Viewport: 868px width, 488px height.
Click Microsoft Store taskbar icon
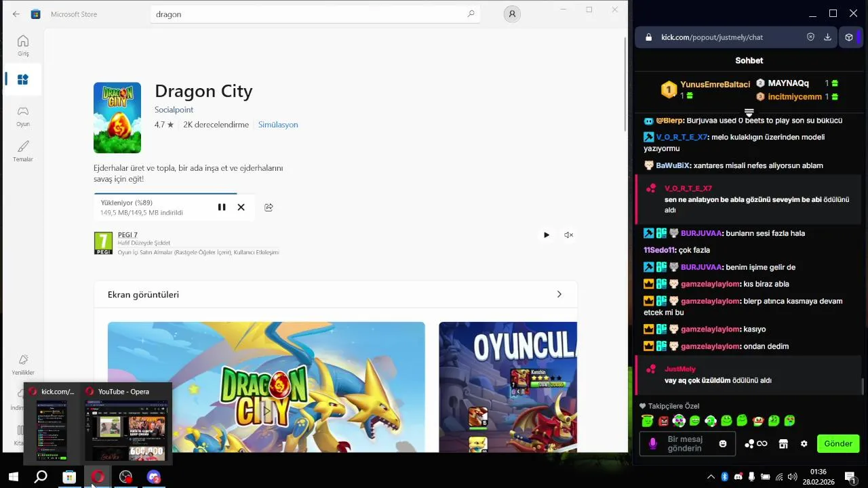pyautogui.click(x=69, y=477)
